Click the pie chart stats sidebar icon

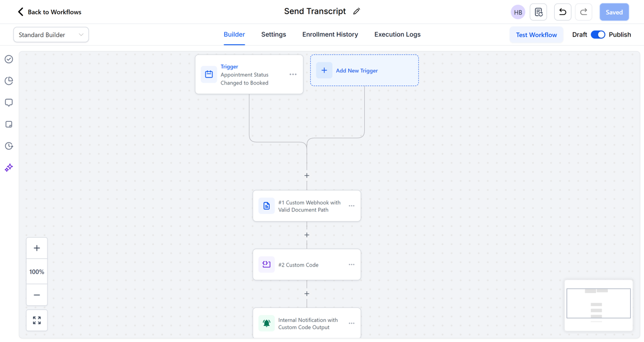click(x=9, y=81)
